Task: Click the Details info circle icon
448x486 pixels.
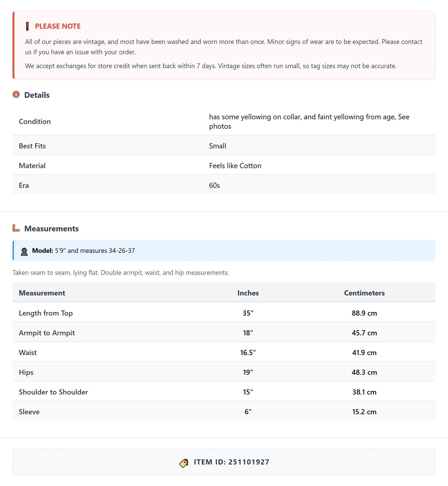Action: 16,94
